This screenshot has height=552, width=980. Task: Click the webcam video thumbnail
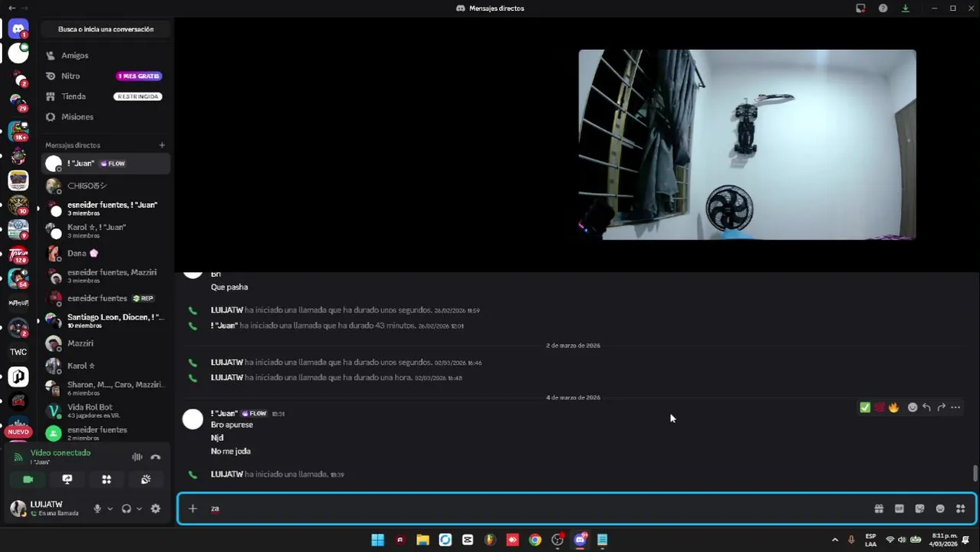pos(747,145)
